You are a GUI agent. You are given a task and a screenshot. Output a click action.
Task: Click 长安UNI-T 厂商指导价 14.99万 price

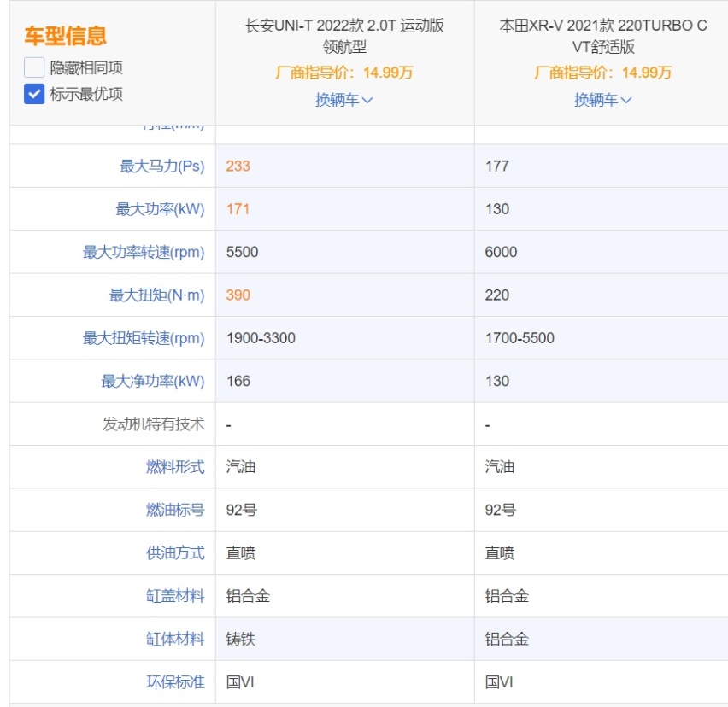point(344,73)
